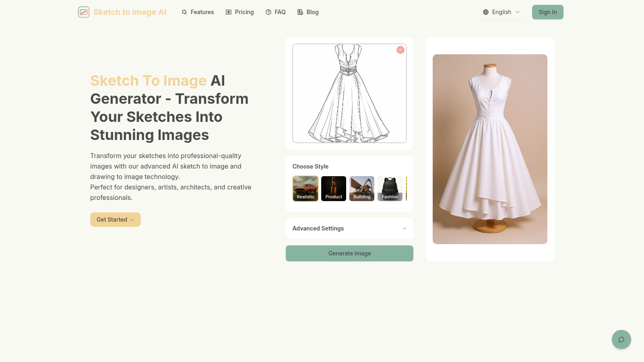Screen dimensions: 644x362
Task: Pick the Fashion style thumbnail
Action: click(x=390, y=188)
